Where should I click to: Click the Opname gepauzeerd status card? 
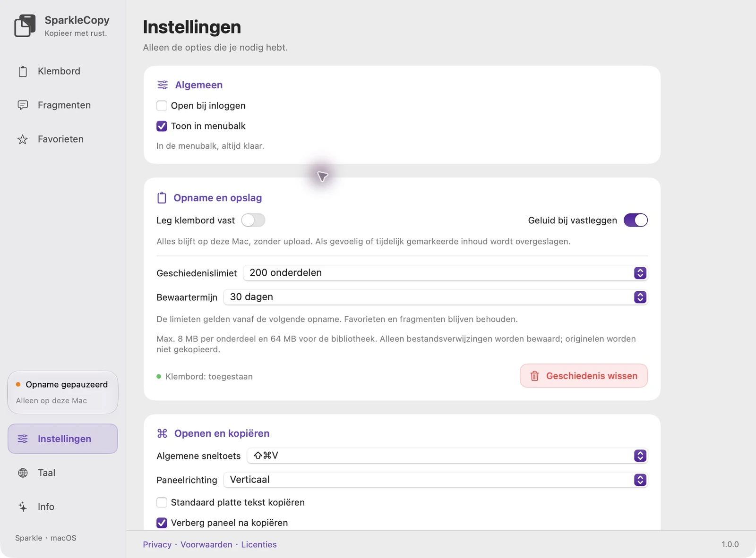[x=62, y=393]
